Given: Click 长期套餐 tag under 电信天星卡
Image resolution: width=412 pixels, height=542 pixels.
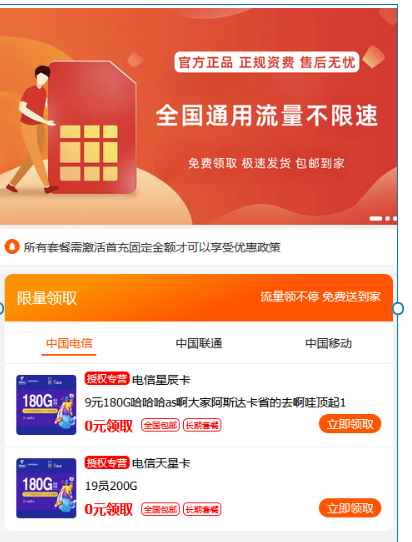Looking at the screenshot, I should coord(202,509).
